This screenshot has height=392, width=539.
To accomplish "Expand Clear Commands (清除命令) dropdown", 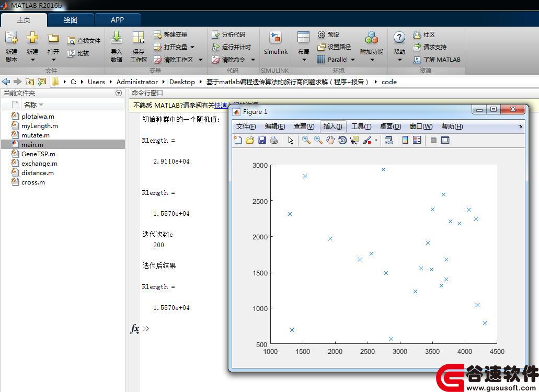I will [x=253, y=60].
